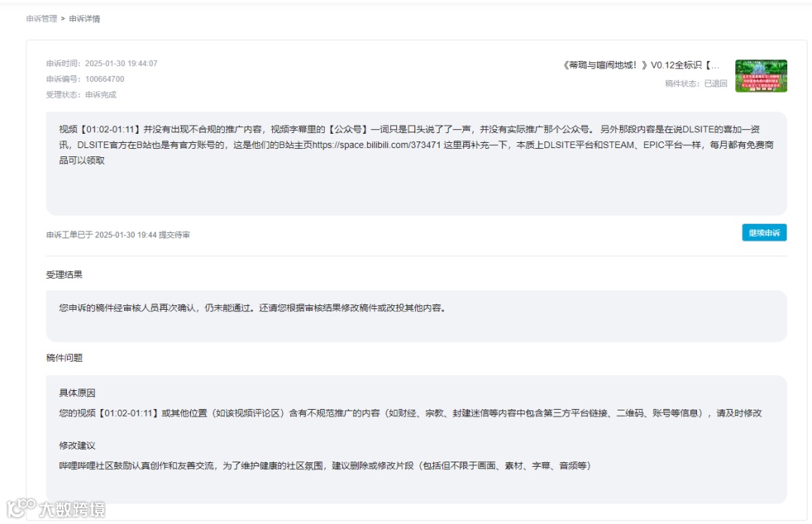
Task: Click the 仍未能通过 result message
Action: point(253,307)
